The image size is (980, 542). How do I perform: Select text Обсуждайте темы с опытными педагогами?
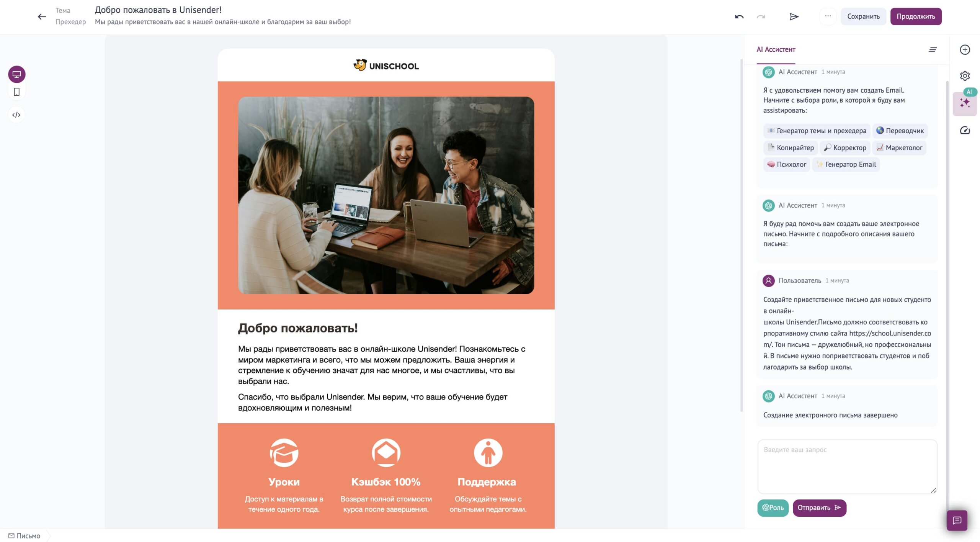coord(488,504)
